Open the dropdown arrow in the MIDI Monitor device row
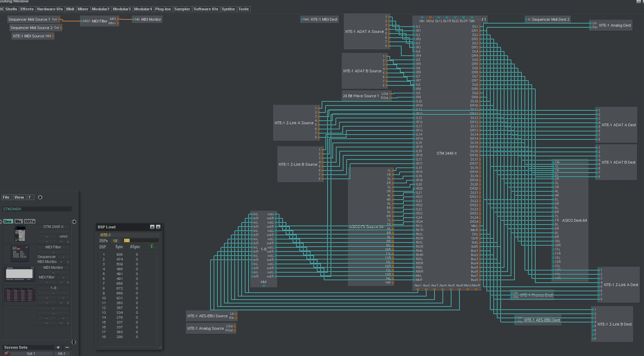 [68, 283]
